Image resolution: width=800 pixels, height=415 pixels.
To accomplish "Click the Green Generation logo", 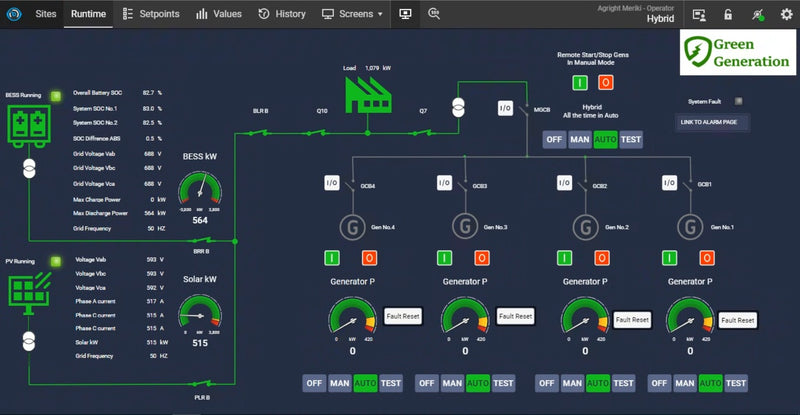I will (x=738, y=53).
